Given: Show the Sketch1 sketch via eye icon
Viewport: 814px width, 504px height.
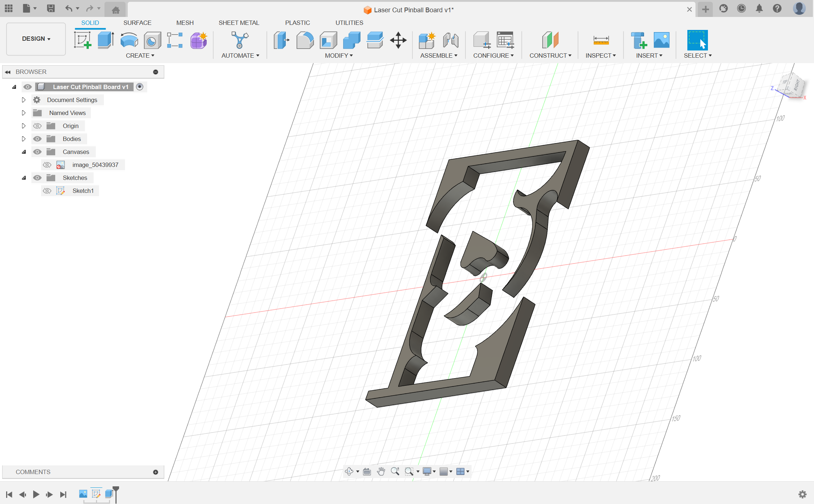Looking at the screenshot, I should (x=47, y=191).
